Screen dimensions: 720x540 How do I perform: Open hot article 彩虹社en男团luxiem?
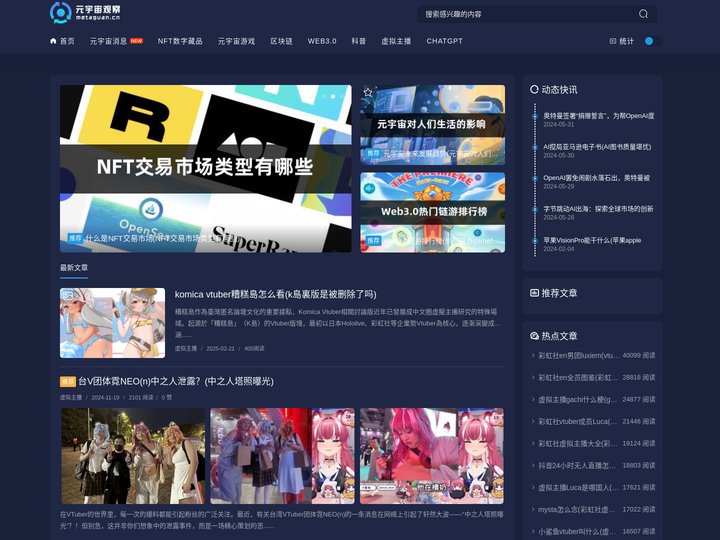point(579,355)
